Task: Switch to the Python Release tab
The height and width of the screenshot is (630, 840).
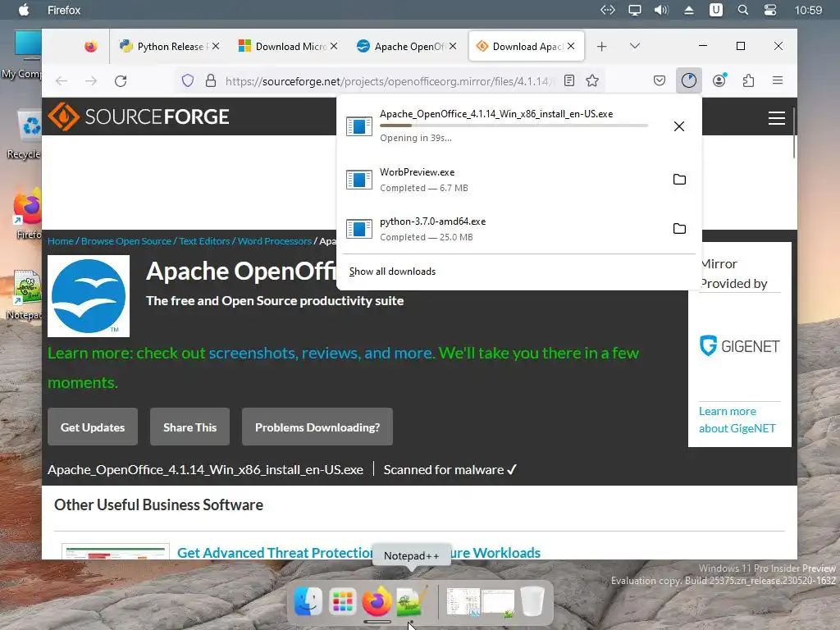Action: [x=169, y=47]
